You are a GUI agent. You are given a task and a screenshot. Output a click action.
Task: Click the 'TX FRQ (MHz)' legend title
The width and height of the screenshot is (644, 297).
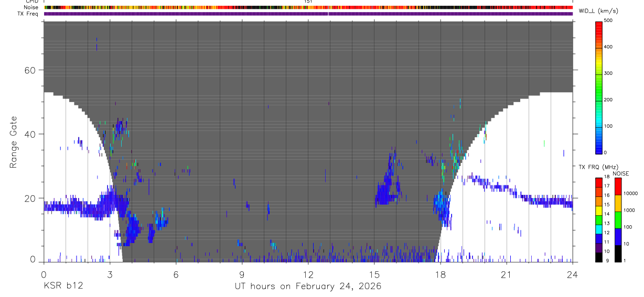(598, 167)
